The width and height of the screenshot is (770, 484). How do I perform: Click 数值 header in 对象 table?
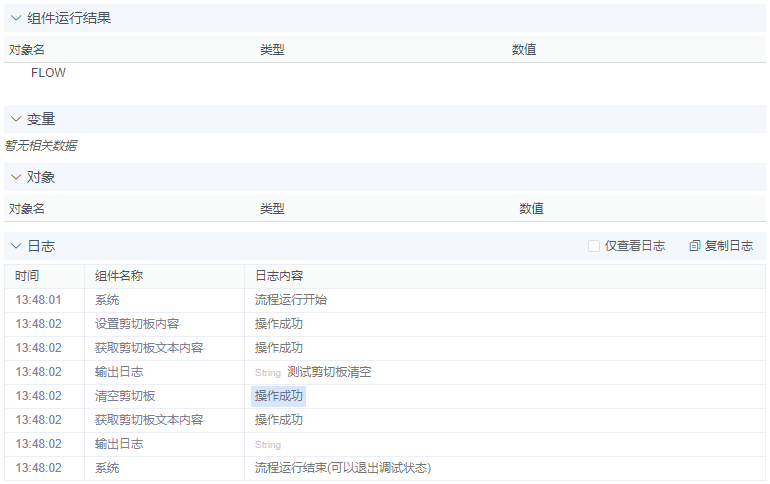click(531, 209)
